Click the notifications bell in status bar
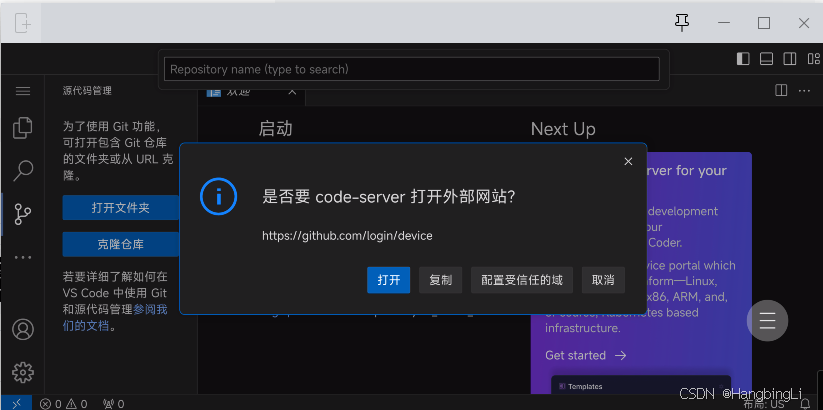The height and width of the screenshot is (410, 823). pyautogui.click(x=806, y=404)
